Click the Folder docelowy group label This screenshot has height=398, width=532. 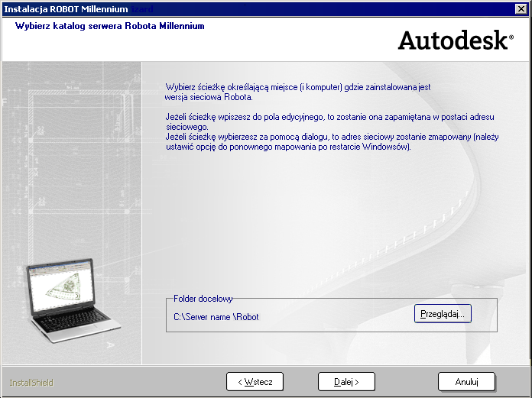click(203, 299)
